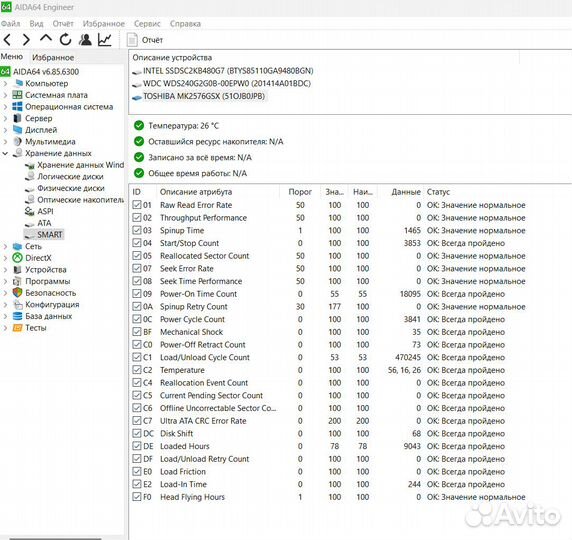Viewport: 572px width, 540px height.
Task: Go forward with the right arrow toolbar icon
Action: point(26,39)
